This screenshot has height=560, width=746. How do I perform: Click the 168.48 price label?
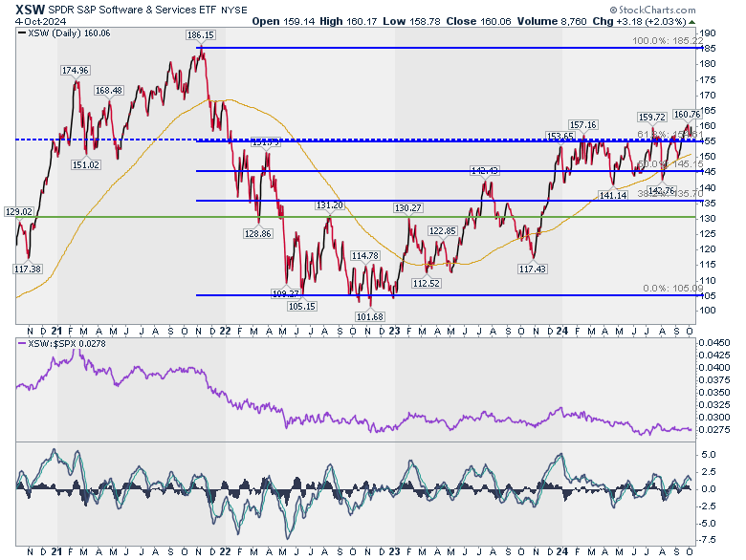[109, 91]
